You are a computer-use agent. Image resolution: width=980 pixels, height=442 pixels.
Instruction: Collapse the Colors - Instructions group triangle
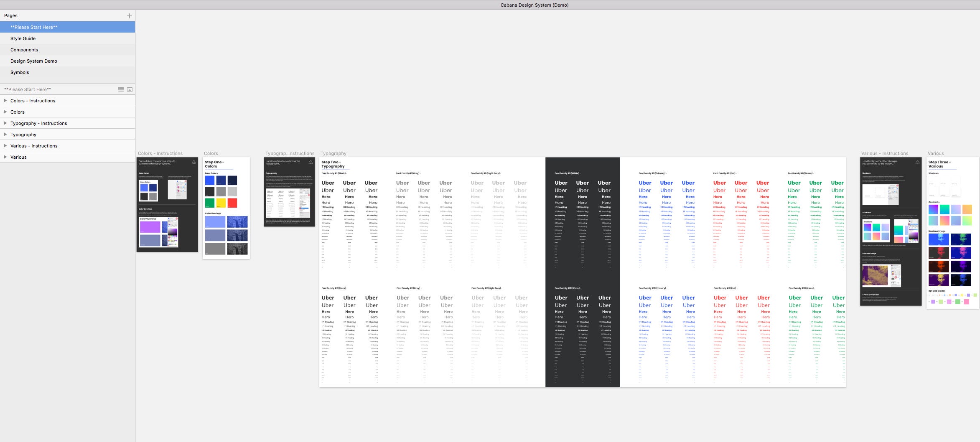[x=5, y=100]
